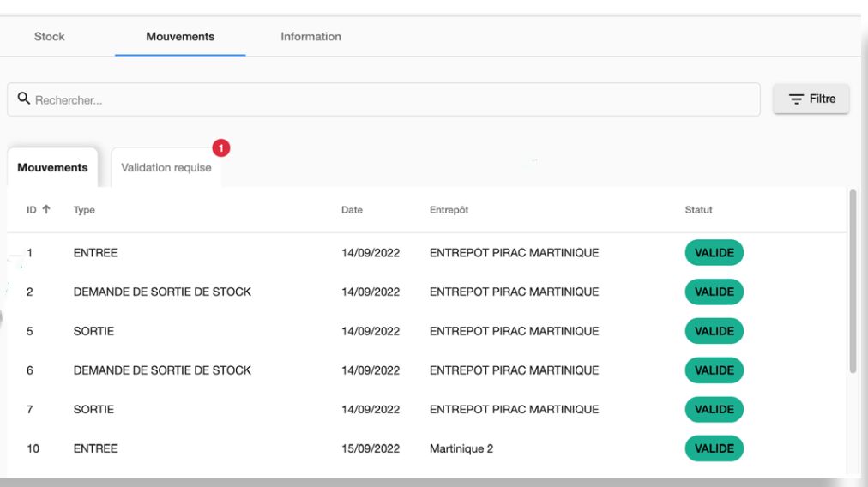This screenshot has height=487, width=868.
Task: Select the top Mouvements tab
Action: tap(180, 37)
